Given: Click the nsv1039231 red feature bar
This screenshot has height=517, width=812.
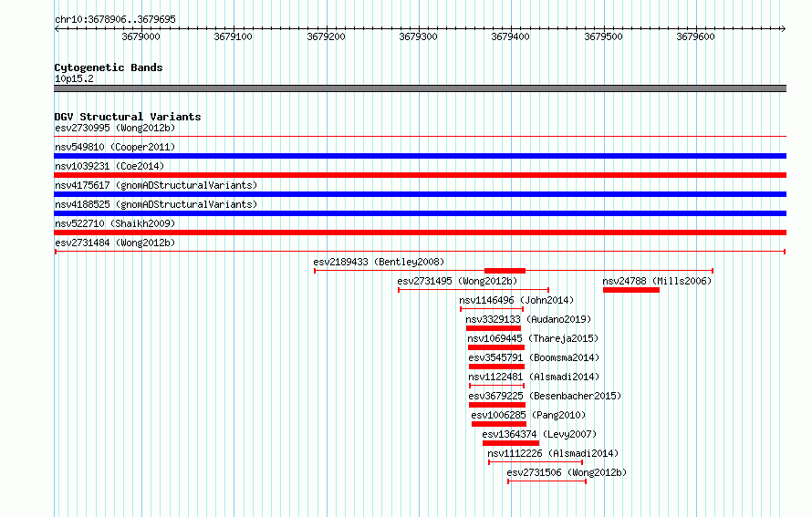Looking at the screenshot, I should 420,175.
